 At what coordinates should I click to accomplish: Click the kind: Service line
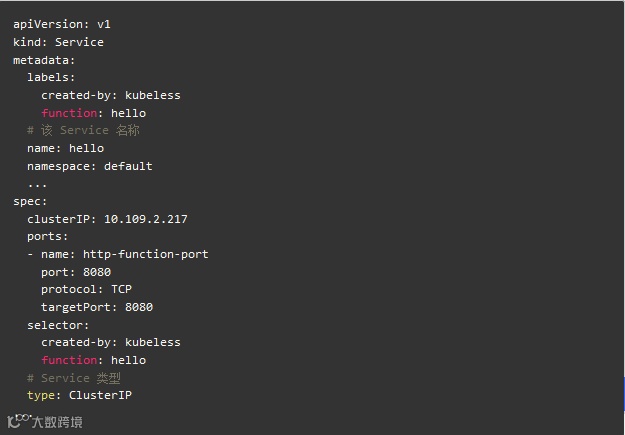tap(58, 42)
